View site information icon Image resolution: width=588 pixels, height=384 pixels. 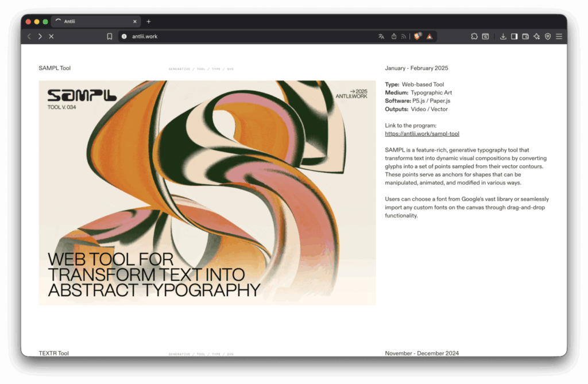[x=124, y=36]
